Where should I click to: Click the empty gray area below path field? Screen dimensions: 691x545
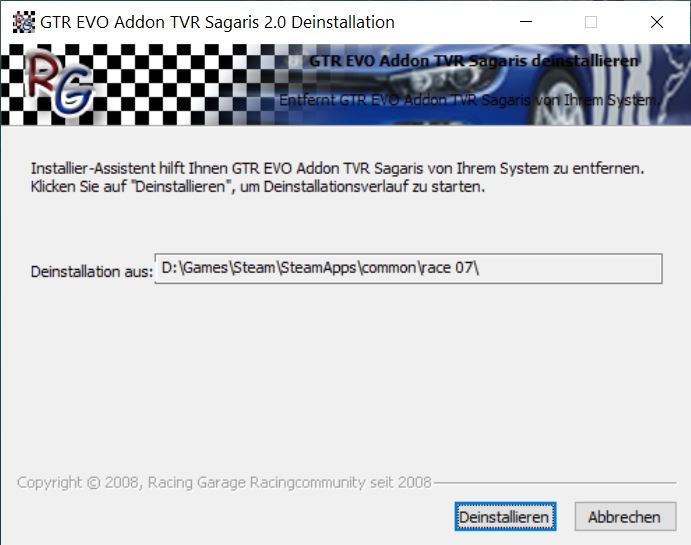345,380
